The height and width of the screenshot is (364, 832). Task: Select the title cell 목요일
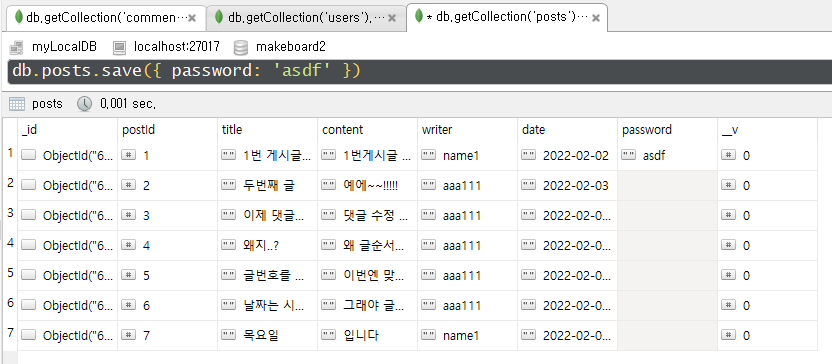click(267, 335)
